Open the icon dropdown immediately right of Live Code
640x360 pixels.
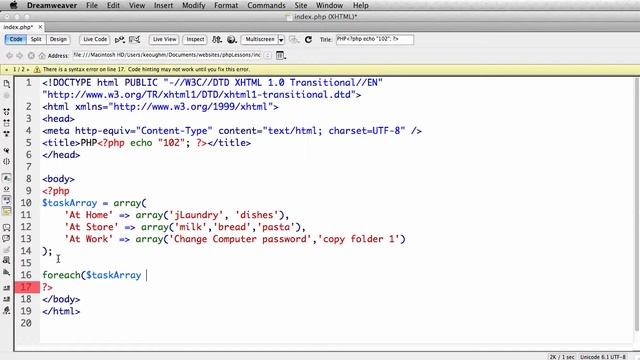120,40
